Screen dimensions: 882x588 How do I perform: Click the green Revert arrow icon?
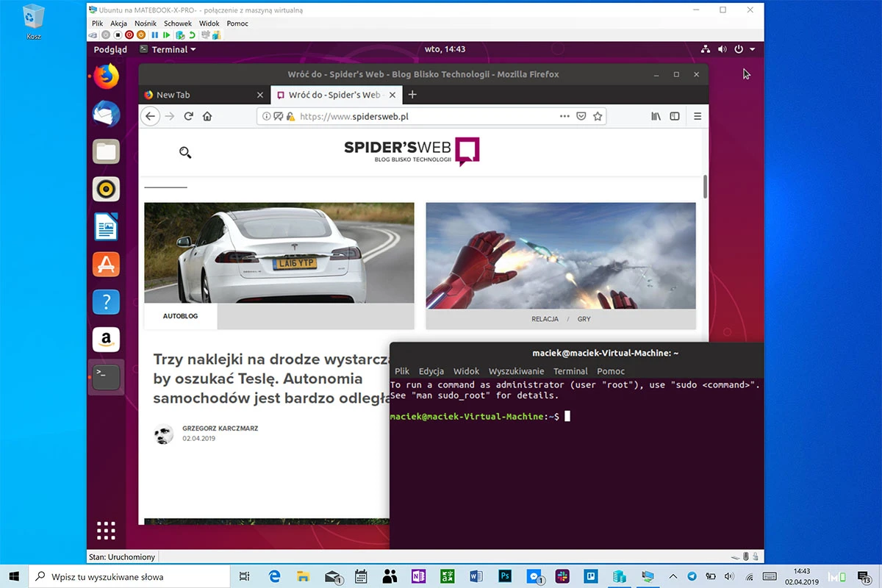pyautogui.click(x=192, y=35)
